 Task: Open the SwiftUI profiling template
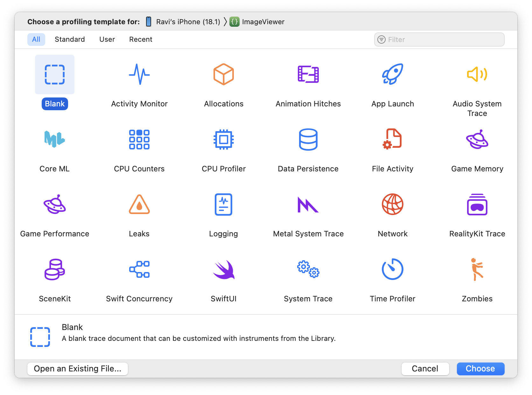[x=224, y=278]
